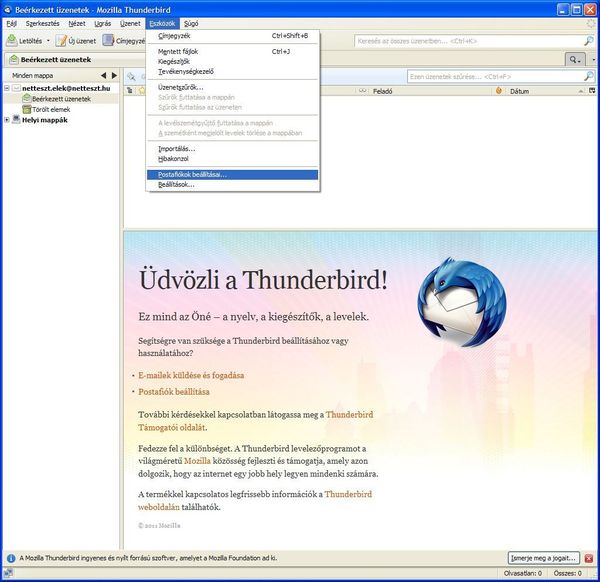Open the Szerkesztés menu

click(x=43, y=22)
